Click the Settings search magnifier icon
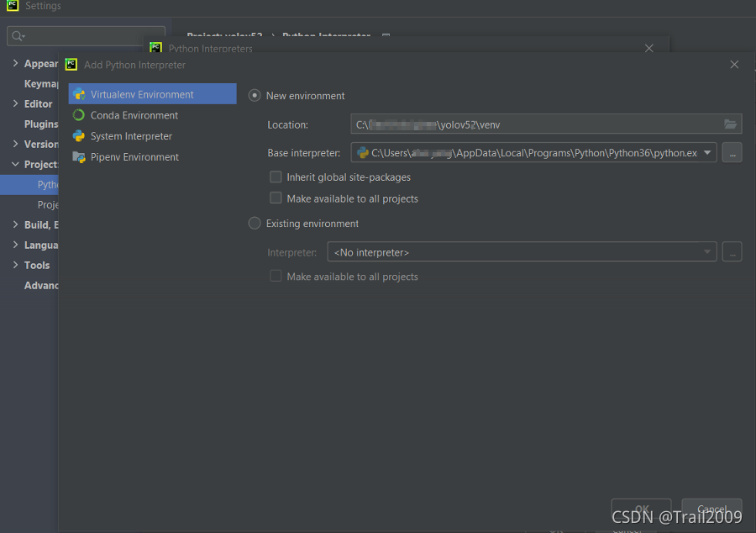This screenshot has width=756, height=533. [18, 36]
